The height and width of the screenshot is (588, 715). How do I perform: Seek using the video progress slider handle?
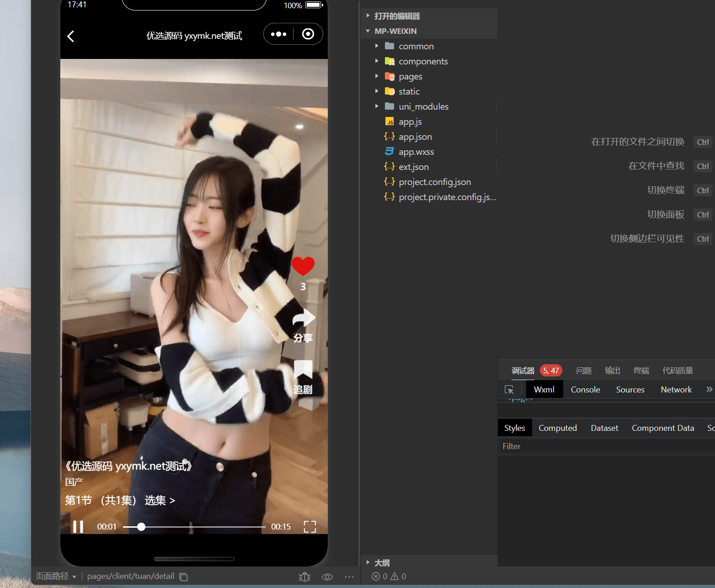[141, 527]
